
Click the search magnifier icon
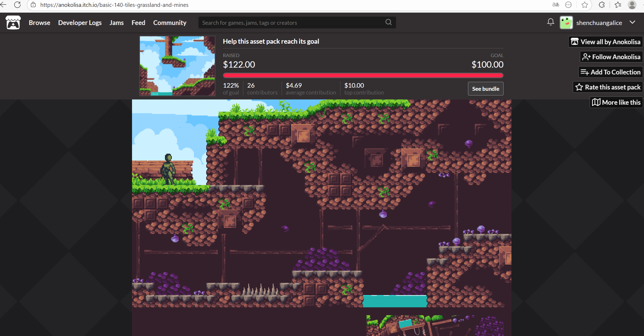388,22
